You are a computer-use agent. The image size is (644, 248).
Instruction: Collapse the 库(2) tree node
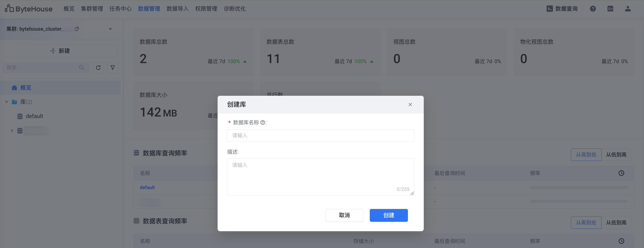pos(7,102)
